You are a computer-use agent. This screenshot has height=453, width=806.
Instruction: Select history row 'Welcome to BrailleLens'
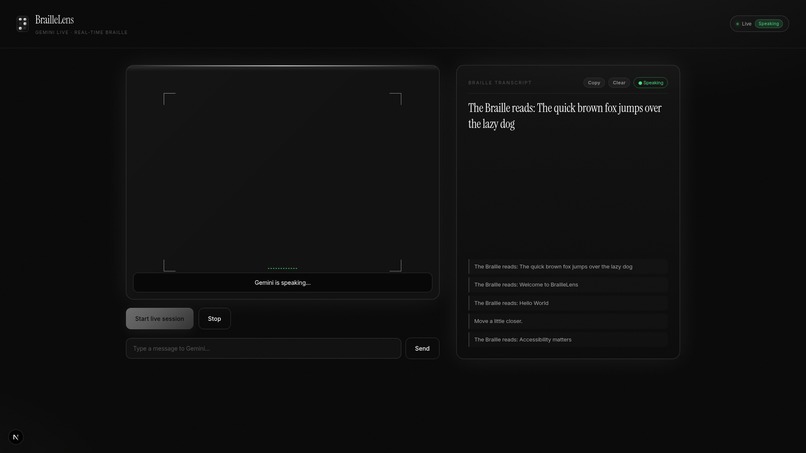click(x=568, y=284)
